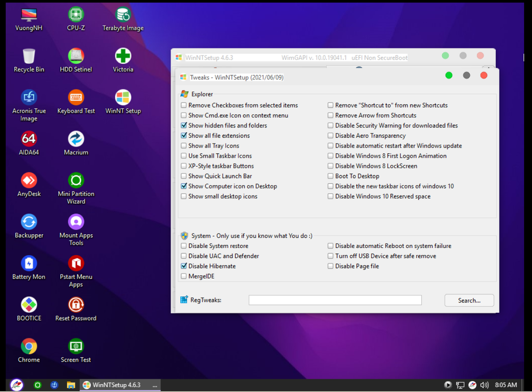Tick Show small desktop icons

tap(183, 196)
